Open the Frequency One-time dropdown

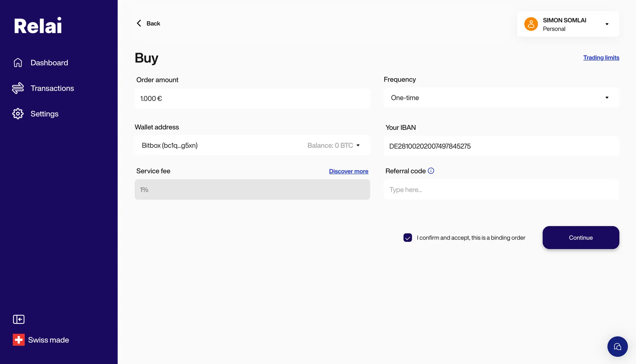click(501, 98)
